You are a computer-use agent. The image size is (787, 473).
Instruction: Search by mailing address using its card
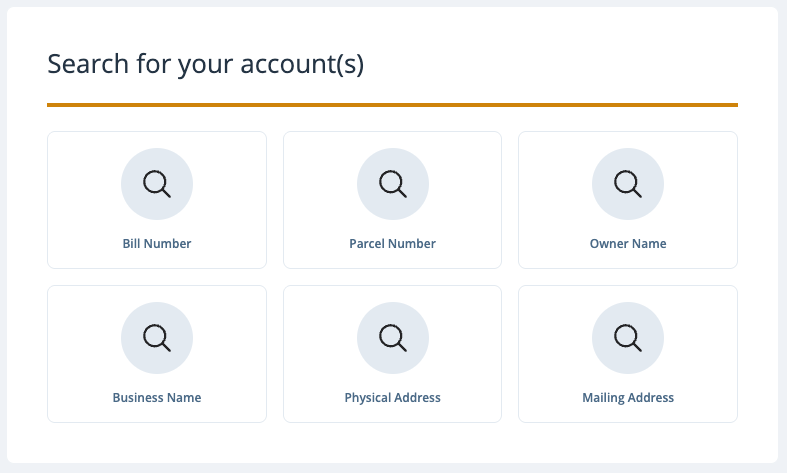(x=628, y=354)
